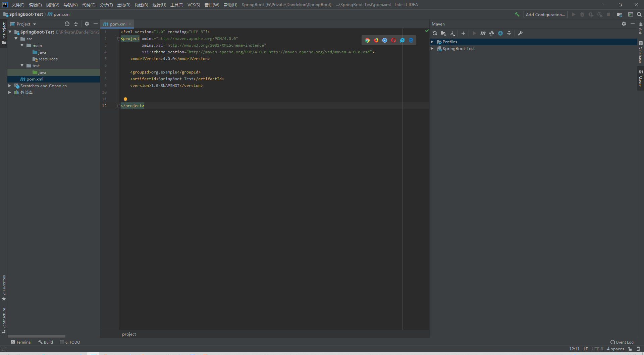Expand Scratches and Consoles tree node
Image resolution: width=644 pixels, height=355 pixels.
pos(10,86)
